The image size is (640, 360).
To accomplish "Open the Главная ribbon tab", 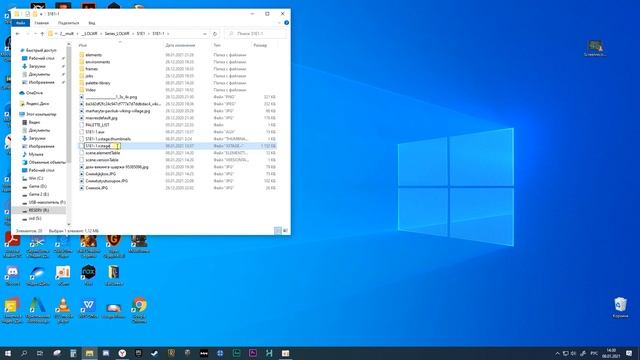I will coord(42,23).
